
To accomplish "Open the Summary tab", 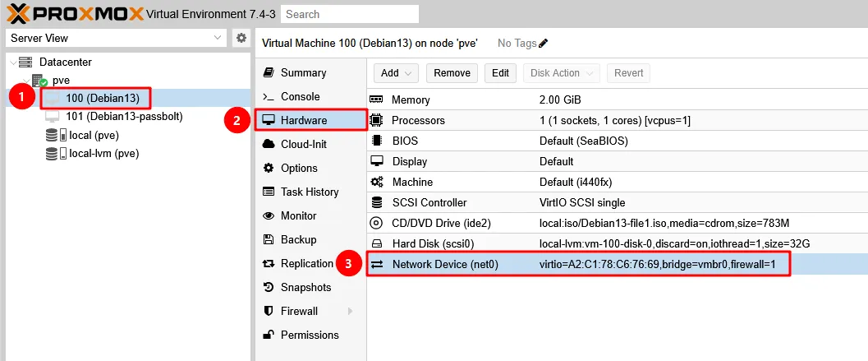I will point(310,72).
